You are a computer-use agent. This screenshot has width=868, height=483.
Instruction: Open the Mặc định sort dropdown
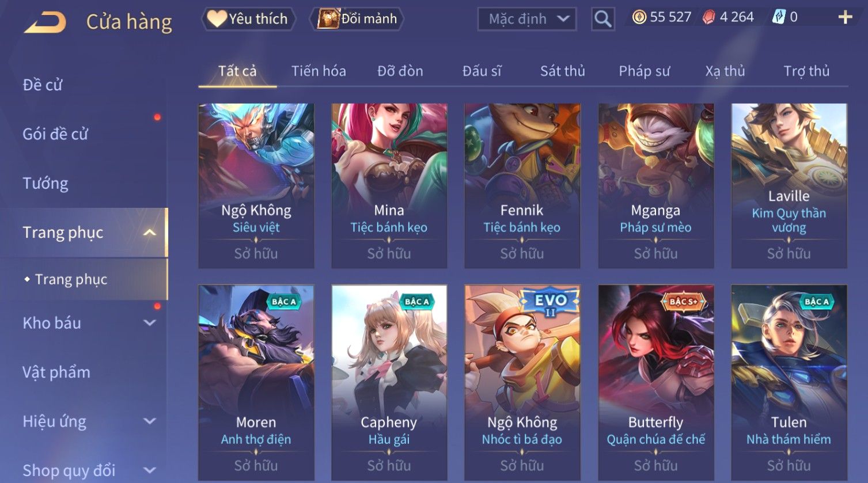[526, 19]
